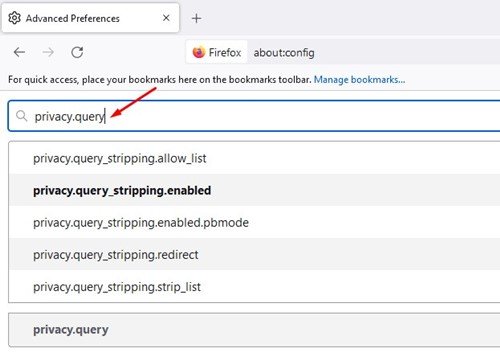Reload the about:config page
This screenshot has height=360, width=500.
(x=77, y=52)
